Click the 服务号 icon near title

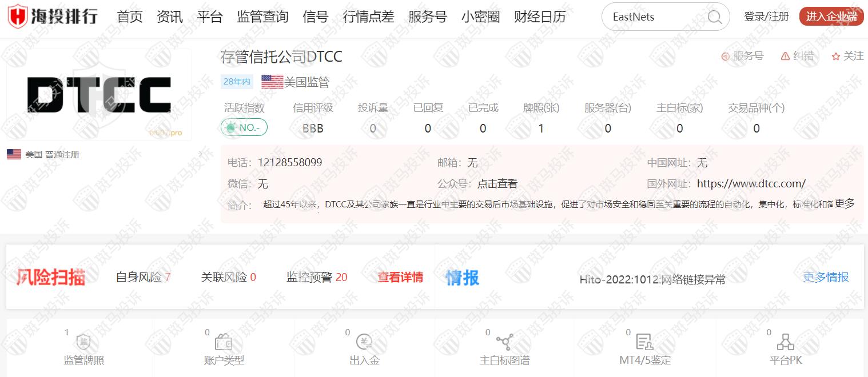(x=726, y=56)
